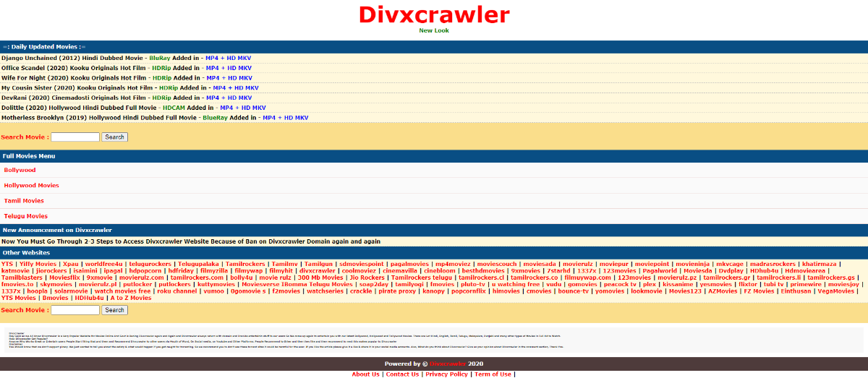Open the Telugupalaka link

click(x=198, y=265)
